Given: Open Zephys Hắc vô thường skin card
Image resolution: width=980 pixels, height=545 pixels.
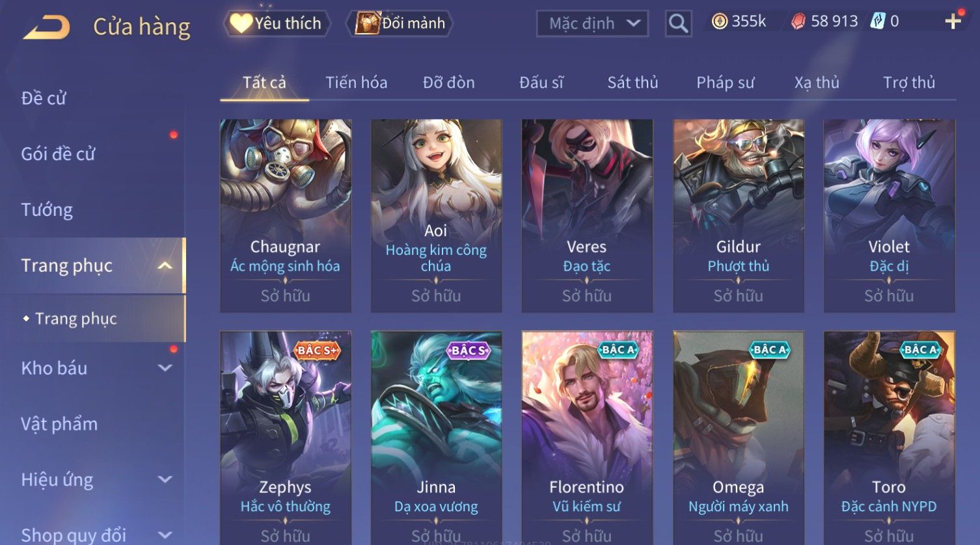Looking at the screenshot, I should [286, 438].
